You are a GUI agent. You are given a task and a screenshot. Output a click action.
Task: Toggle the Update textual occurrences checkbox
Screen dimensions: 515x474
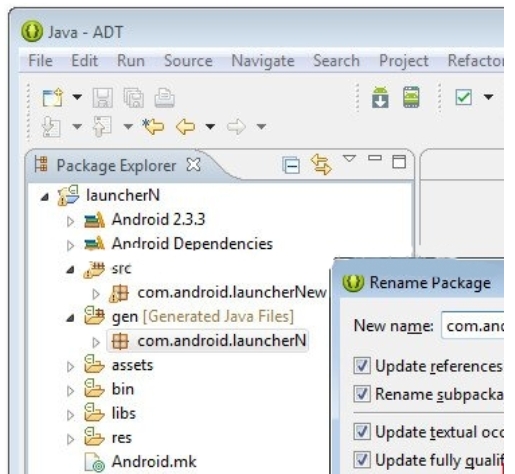pos(362,431)
